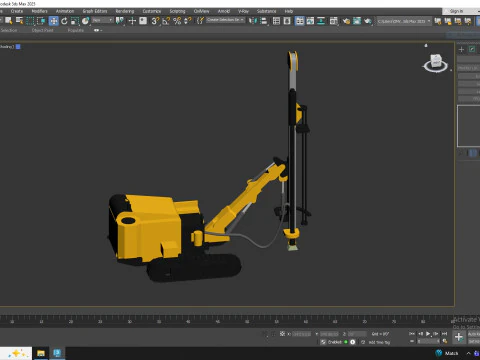Toggle Layer Explorer icon
This screenshot has width=480, height=360.
point(287,21)
